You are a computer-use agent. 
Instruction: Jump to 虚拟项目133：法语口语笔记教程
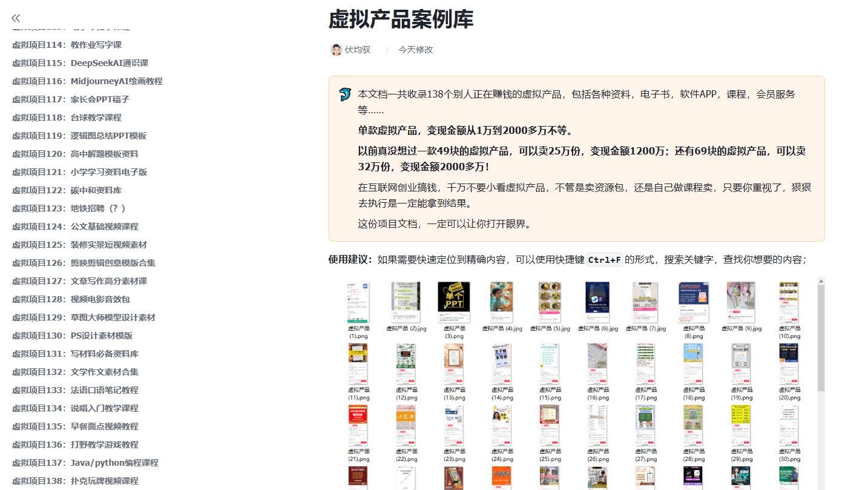pyautogui.click(x=75, y=390)
